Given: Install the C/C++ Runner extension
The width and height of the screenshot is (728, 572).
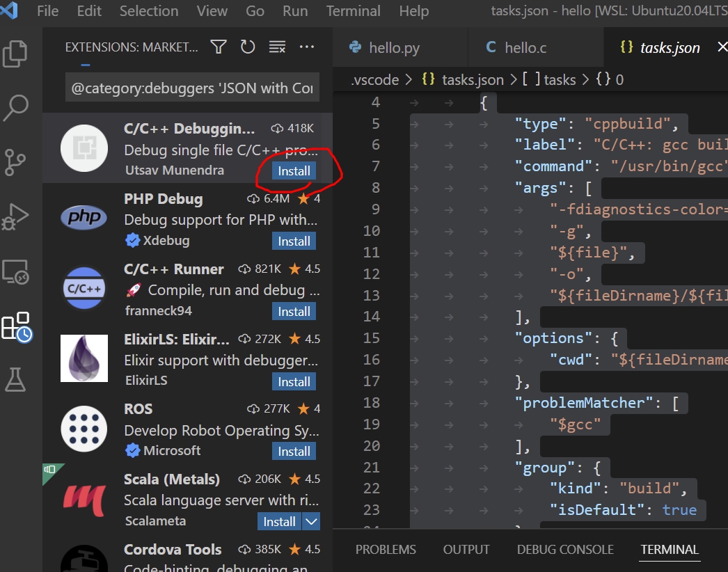Looking at the screenshot, I should (294, 311).
